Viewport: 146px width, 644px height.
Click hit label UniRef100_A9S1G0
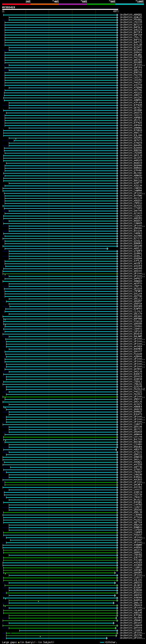point(131,93)
